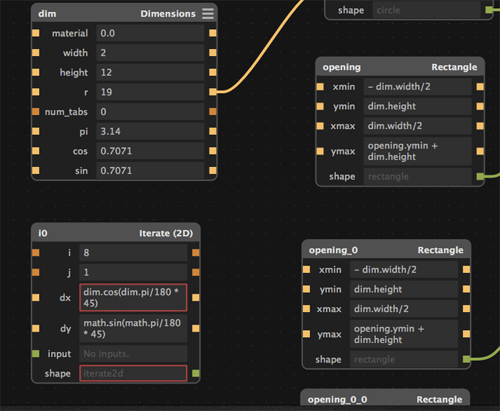This screenshot has width=500, height=411.
Task: Select the opening Rectangle node header
Action: pyautogui.click(x=400, y=67)
